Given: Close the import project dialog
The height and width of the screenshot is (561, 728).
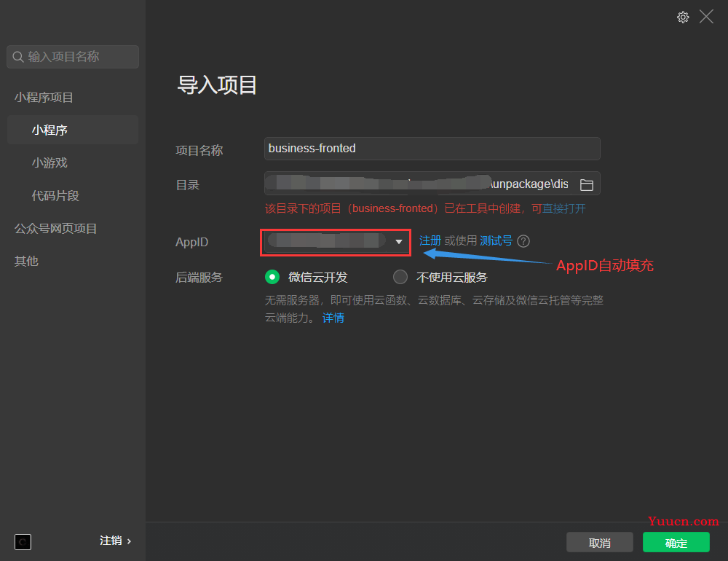Looking at the screenshot, I should 706,17.
